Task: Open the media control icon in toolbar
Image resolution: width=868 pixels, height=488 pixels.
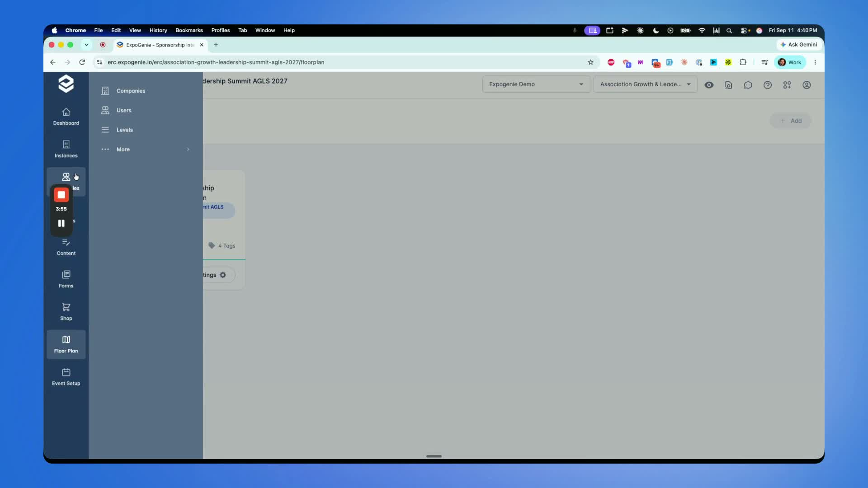Action: click(764, 62)
